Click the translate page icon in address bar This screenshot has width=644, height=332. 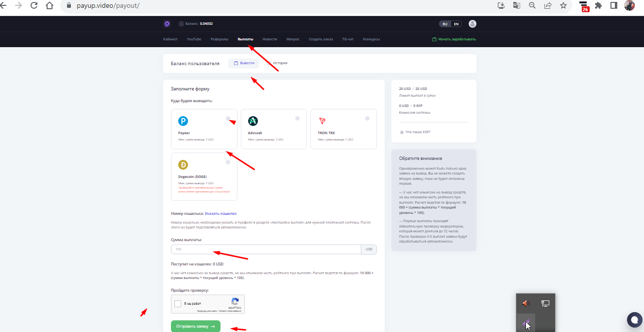(516, 6)
